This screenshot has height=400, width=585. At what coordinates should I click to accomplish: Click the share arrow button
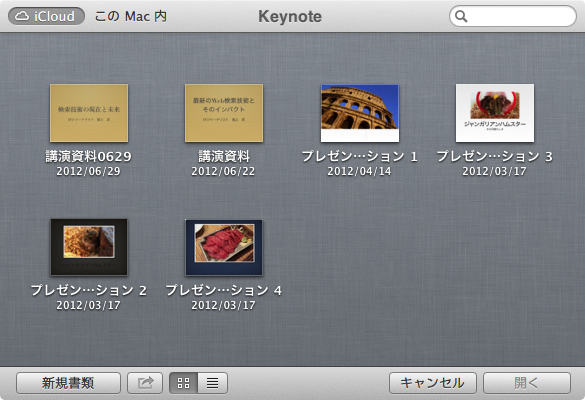pyautogui.click(x=145, y=383)
